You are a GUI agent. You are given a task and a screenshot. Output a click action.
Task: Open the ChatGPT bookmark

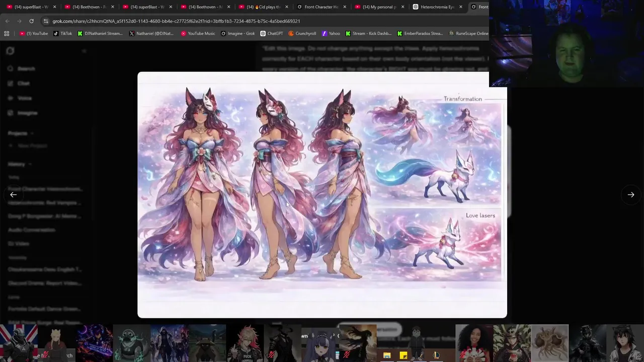tap(272, 34)
